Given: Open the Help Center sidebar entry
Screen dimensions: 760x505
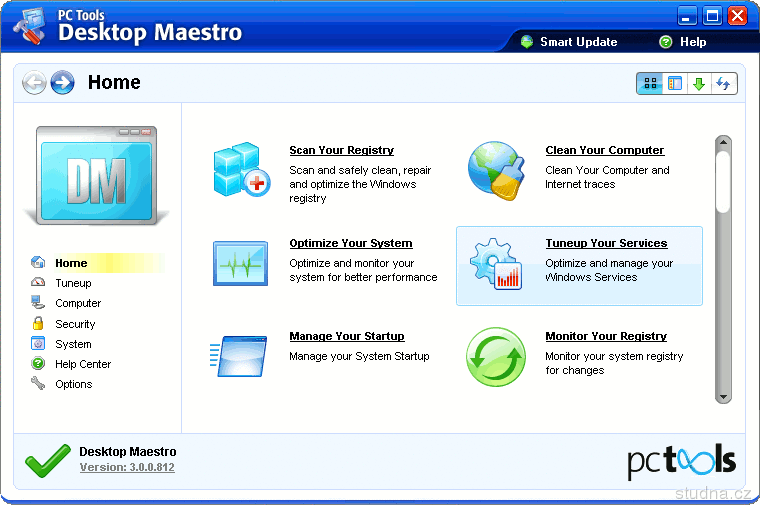Looking at the screenshot, I should click(83, 364).
